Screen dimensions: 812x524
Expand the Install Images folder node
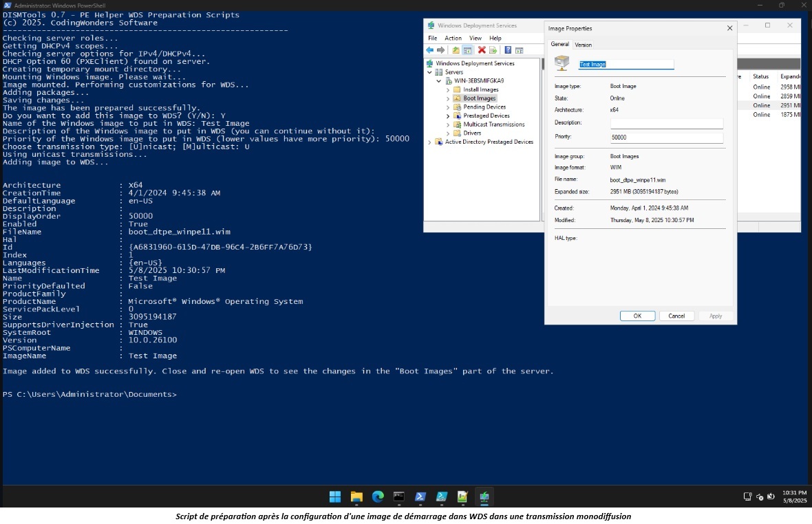[448, 89]
